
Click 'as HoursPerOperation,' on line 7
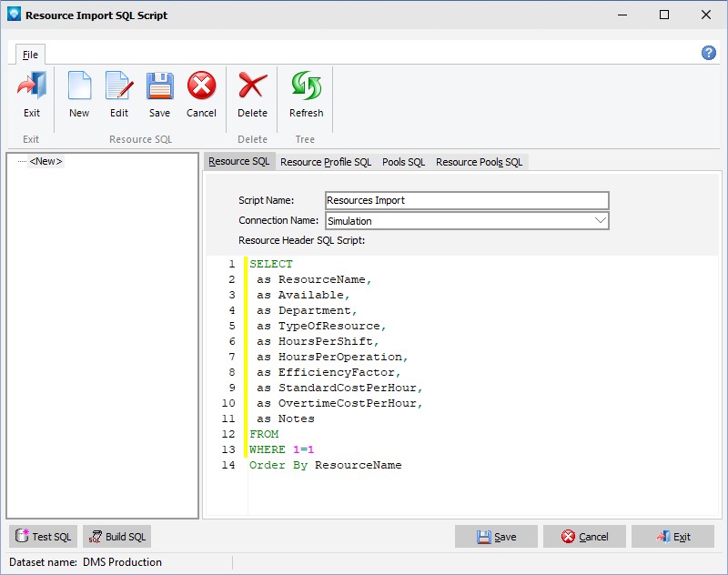(332, 357)
